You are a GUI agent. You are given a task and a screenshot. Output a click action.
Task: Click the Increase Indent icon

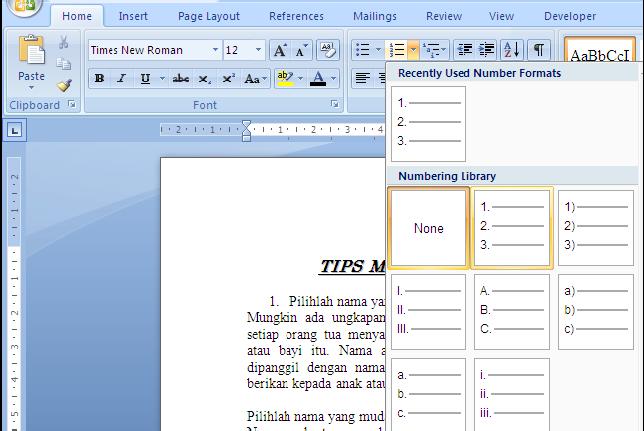coord(487,50)
